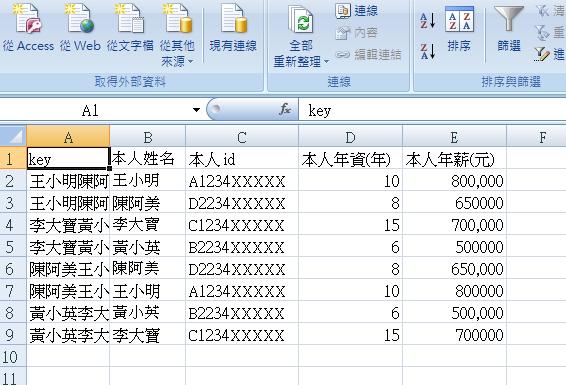This screenshot has width=566, height=385.
Task: Click cell B4 with 李大寶
Action: coord(148,224)
